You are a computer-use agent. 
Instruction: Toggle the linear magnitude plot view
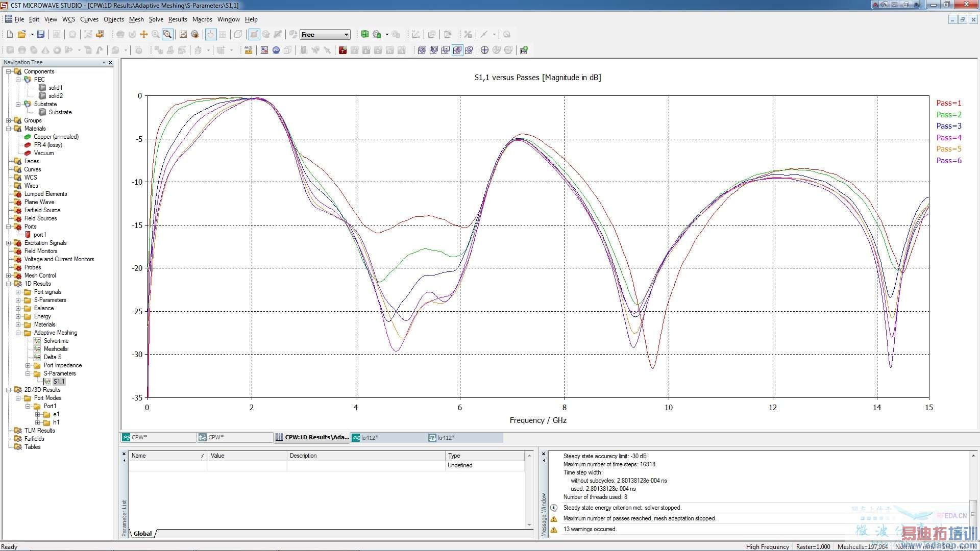tap(446, 50)
